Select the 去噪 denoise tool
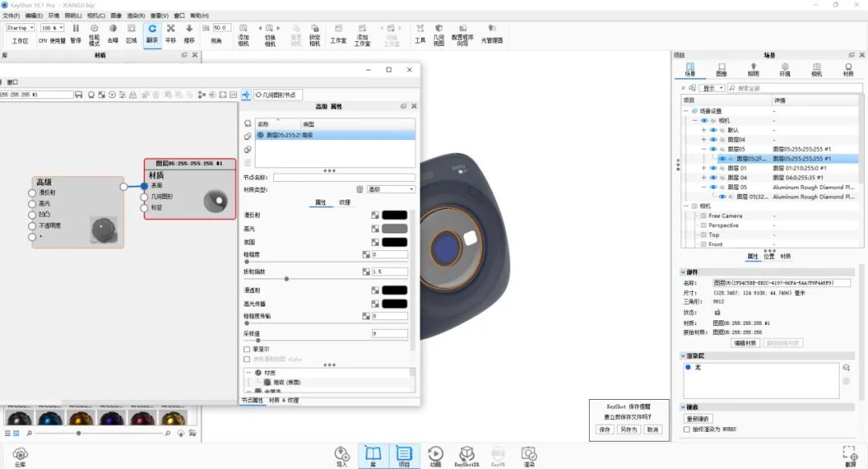 tap(113, 33)
